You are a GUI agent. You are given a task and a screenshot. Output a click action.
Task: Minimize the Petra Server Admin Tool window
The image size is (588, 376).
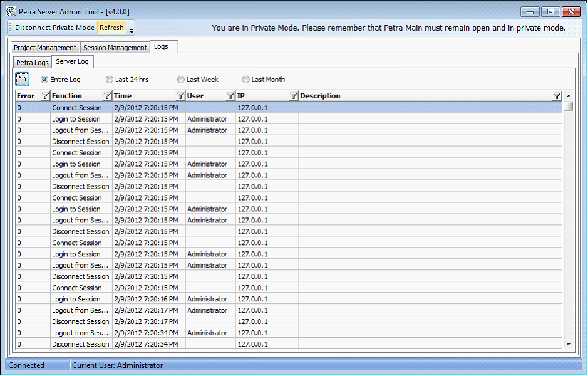click(x=530, y=12)
